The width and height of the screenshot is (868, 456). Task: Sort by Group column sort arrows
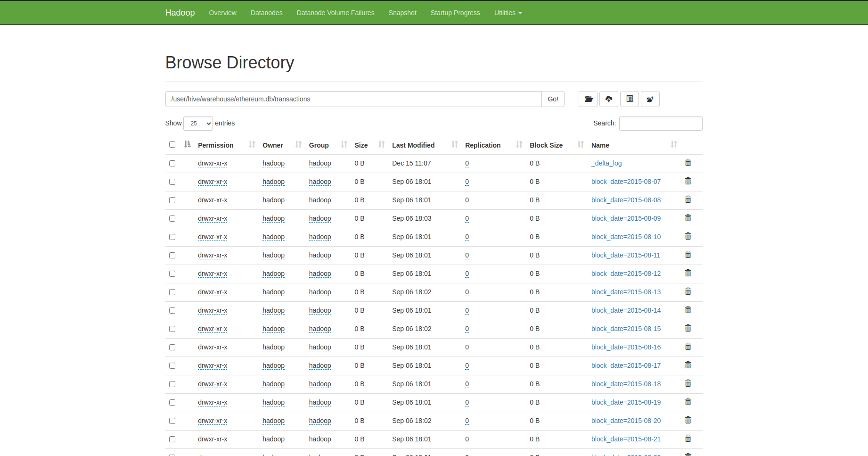coord(344,144)
